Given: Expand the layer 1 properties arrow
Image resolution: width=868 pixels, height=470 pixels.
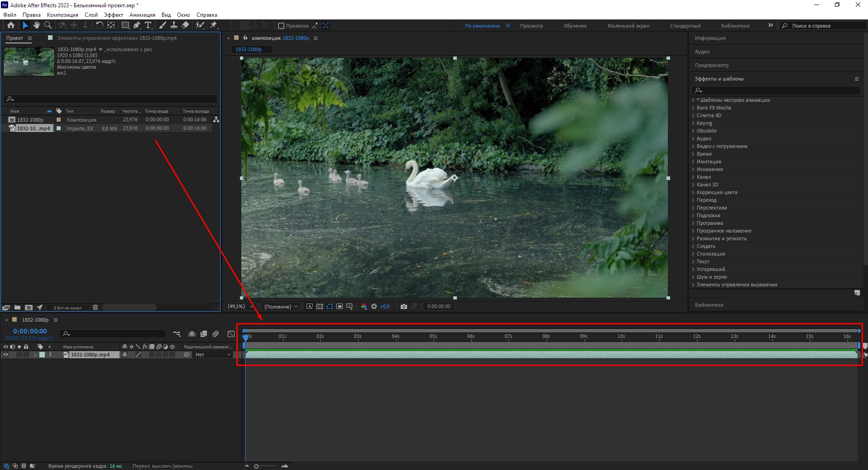Looking at the screenshot, I should click(35, 355).
